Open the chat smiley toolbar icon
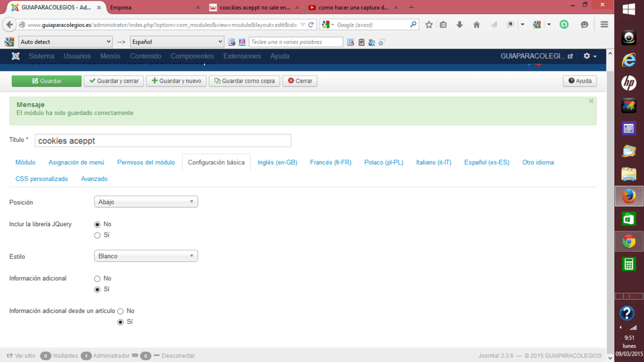The image size is (644, 362). tap(584, 25)
